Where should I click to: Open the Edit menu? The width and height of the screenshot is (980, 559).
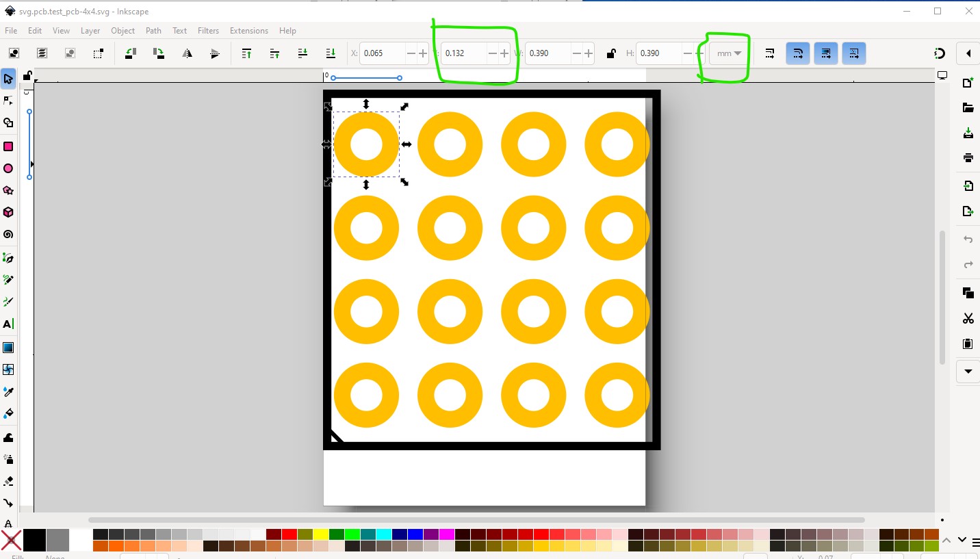click(x=35, y=31)
